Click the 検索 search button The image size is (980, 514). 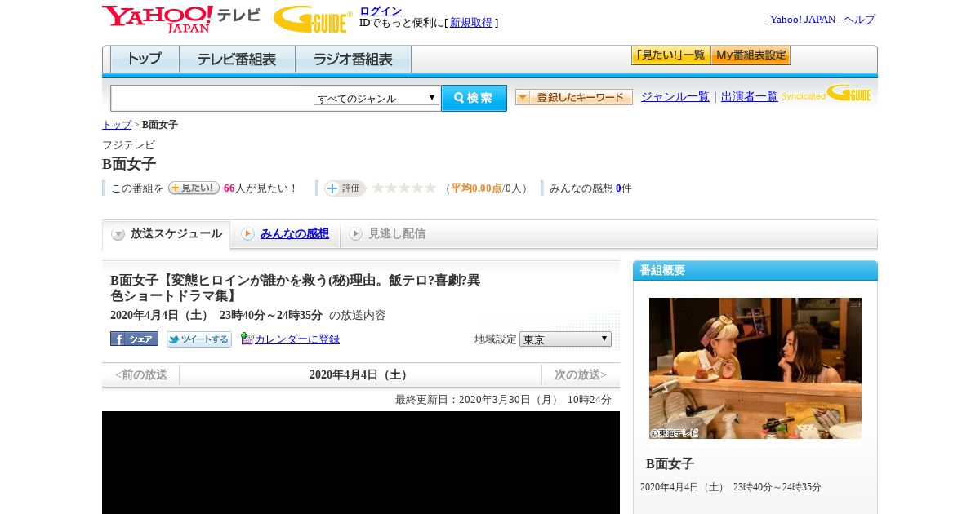474,98
